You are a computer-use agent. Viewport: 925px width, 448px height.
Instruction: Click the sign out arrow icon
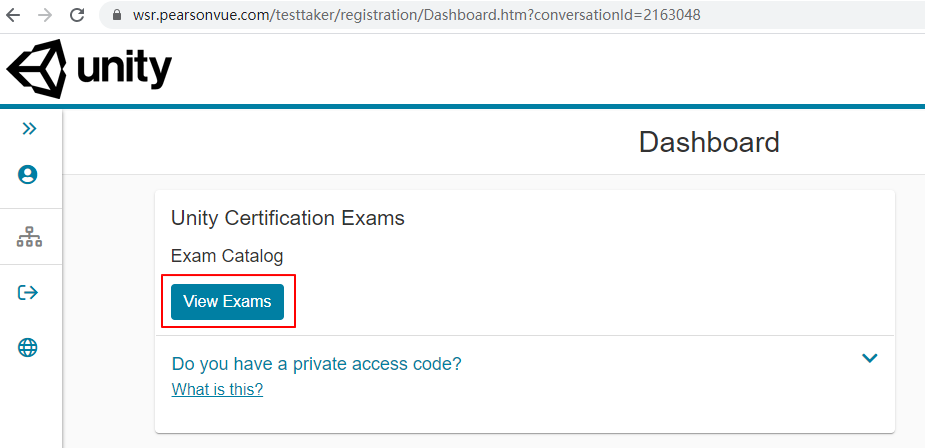(x=28, y=292)
